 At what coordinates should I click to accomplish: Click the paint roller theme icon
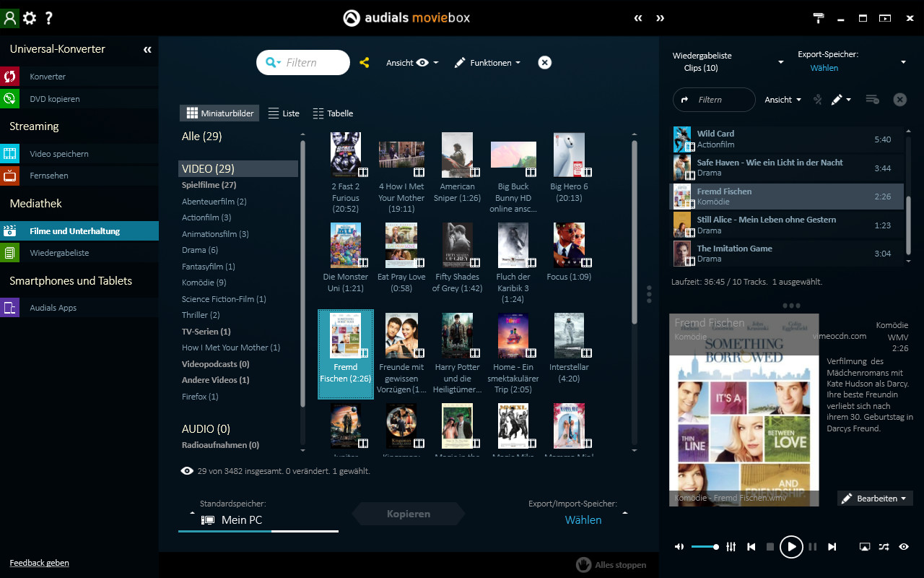click(x=819, y=18)
